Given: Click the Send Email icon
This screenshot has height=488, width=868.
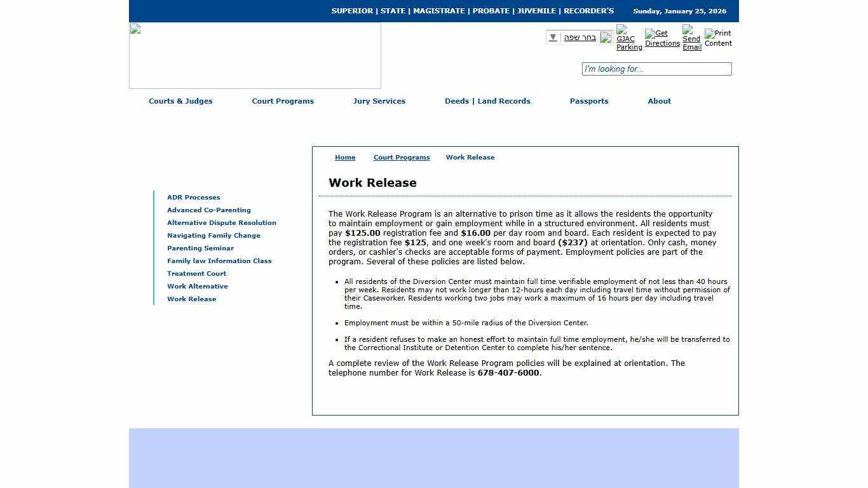Looking at the screenshot, I should click(691, 38).
